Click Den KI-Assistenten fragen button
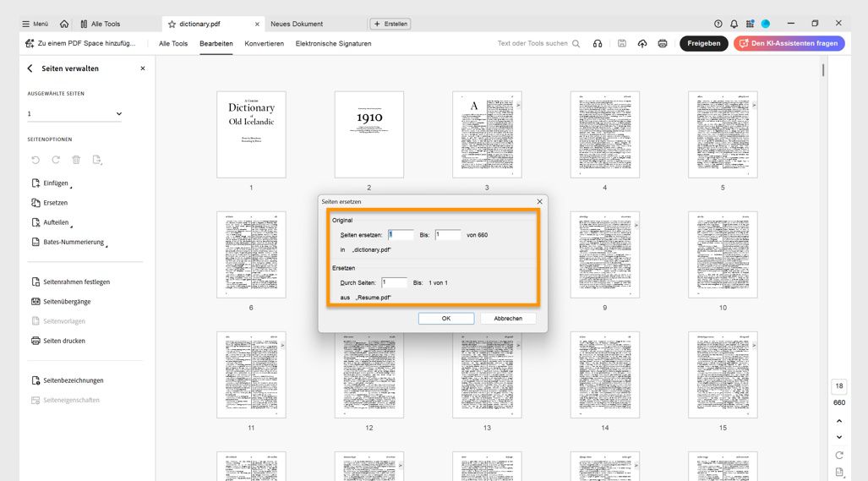 tap(789, 43)
